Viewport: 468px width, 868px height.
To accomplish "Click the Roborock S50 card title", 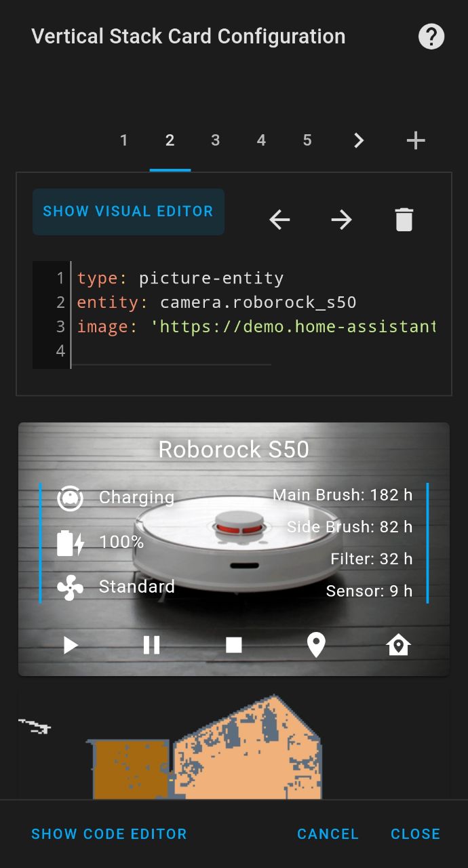I will click(x=234, y=450).
